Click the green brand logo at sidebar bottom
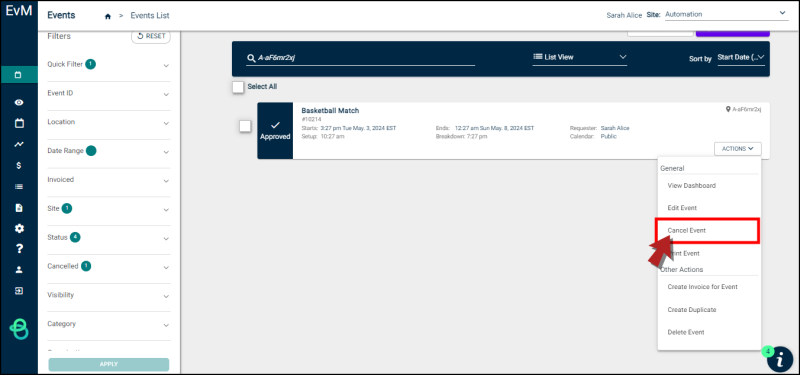The width and height of the screenshot is (800, 375). click(x=19, y=328)
